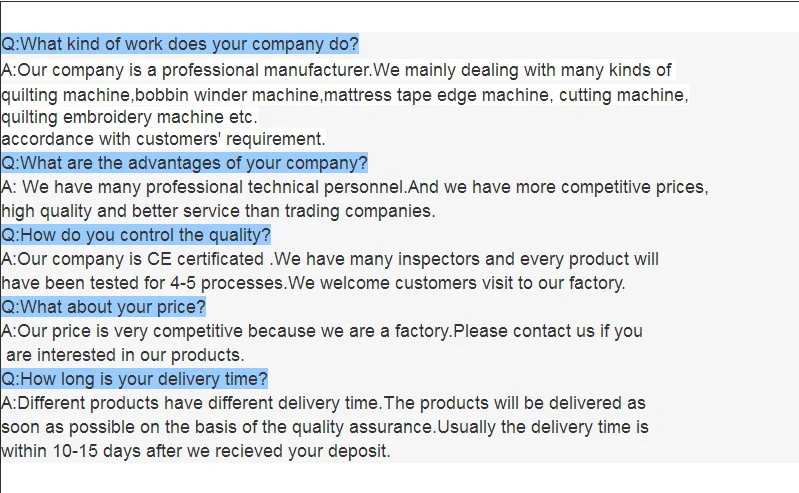The height and width of the screenshot is (493, 799).
Task: Click the "advantages of your company" question
Action: (x=184, y=163)
